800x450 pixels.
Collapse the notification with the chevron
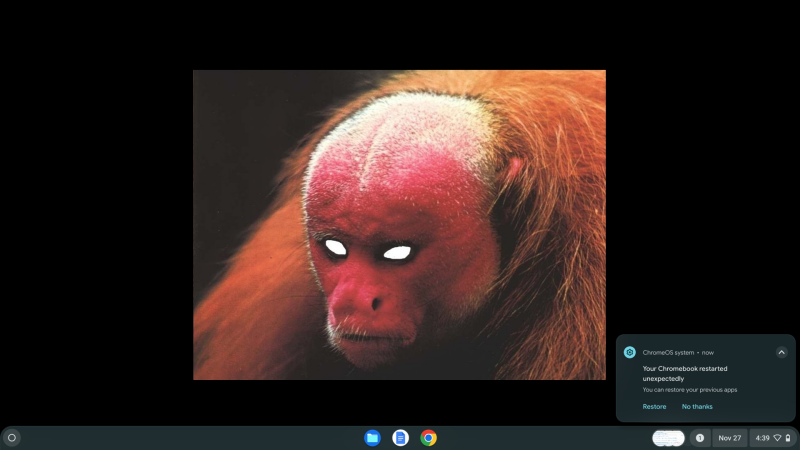781,352
